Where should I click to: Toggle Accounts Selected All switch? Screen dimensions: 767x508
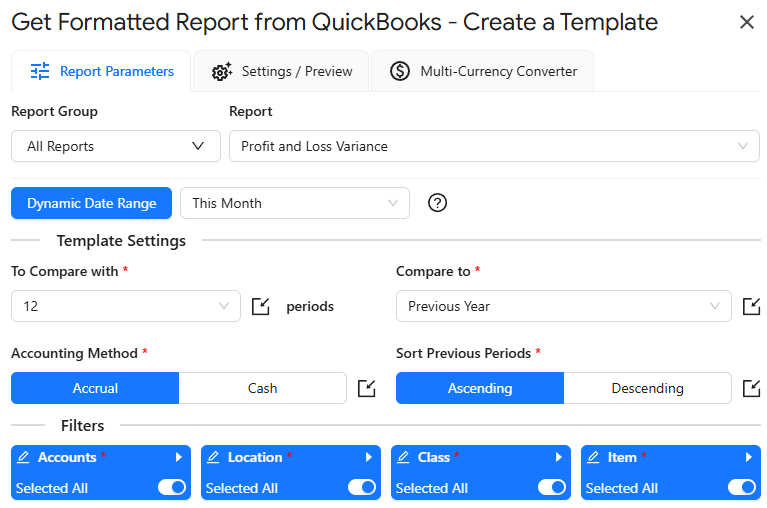(x=172, y=487)
